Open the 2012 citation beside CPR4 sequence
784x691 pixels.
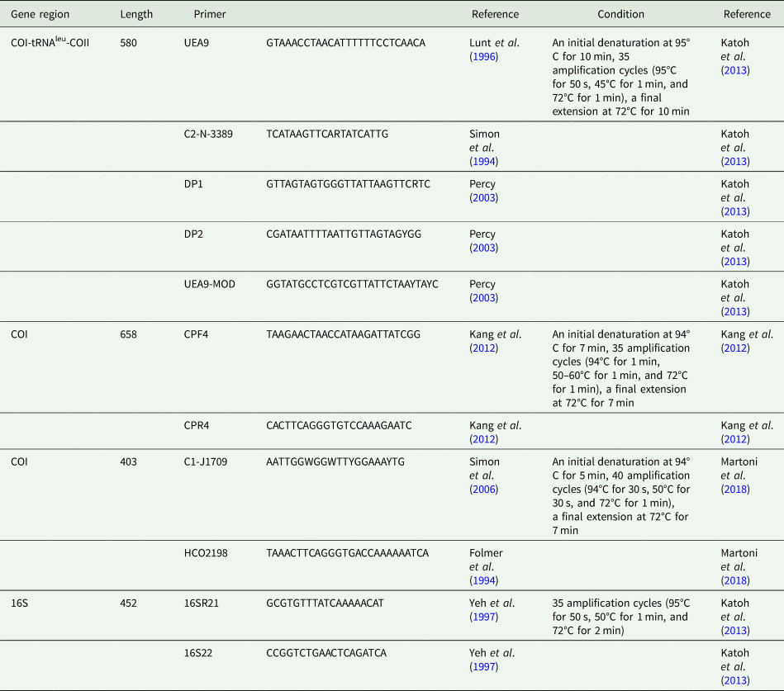point(483,439)
